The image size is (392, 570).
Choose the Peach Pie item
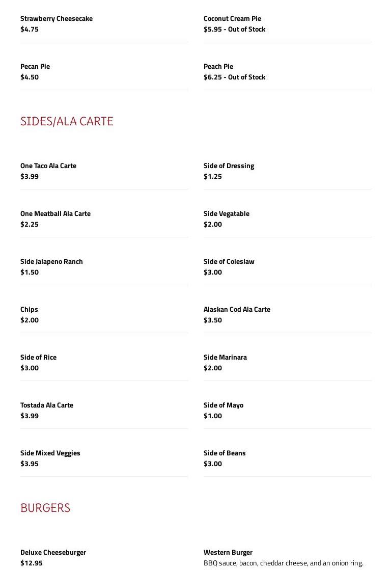(x=218, y=67)
